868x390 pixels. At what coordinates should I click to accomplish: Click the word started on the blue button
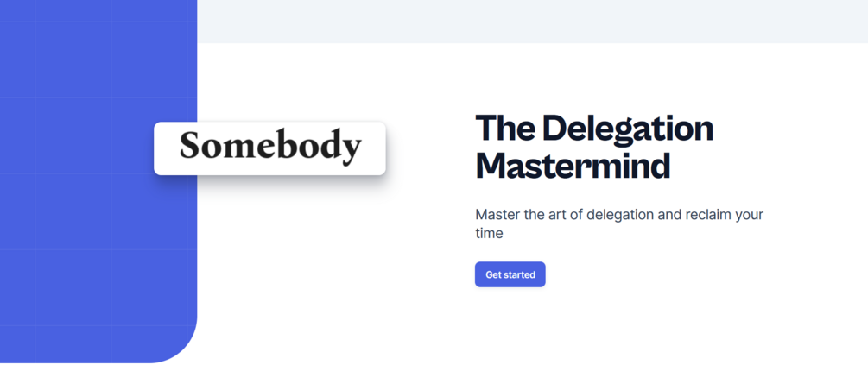(x=519, y=274)
